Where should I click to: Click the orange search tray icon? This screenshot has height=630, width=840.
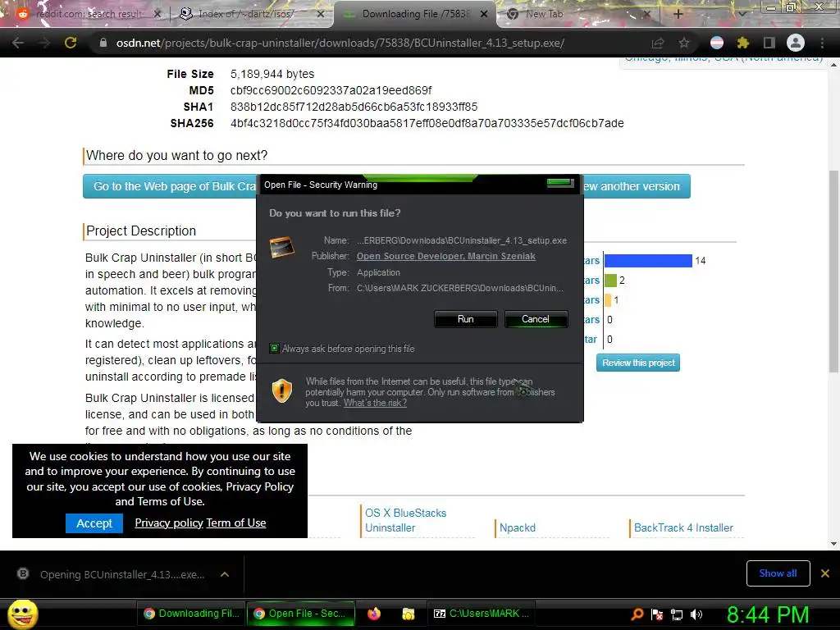point(637,614)
